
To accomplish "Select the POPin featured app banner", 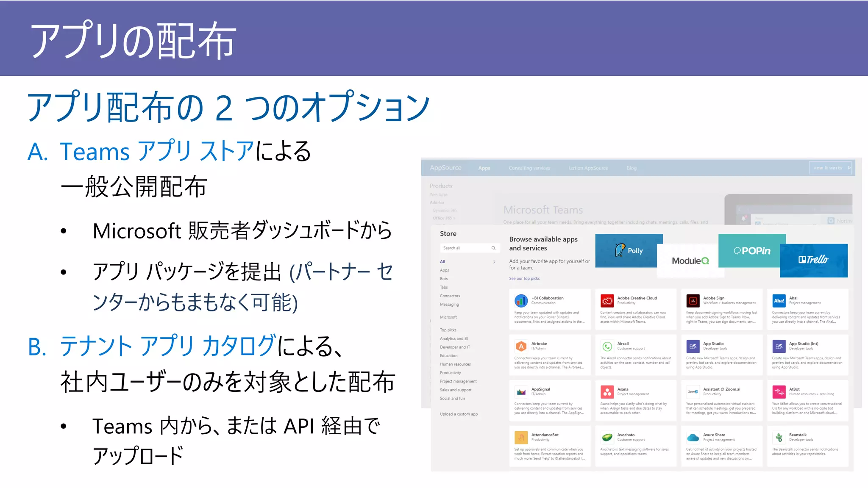I will point(752,251).
